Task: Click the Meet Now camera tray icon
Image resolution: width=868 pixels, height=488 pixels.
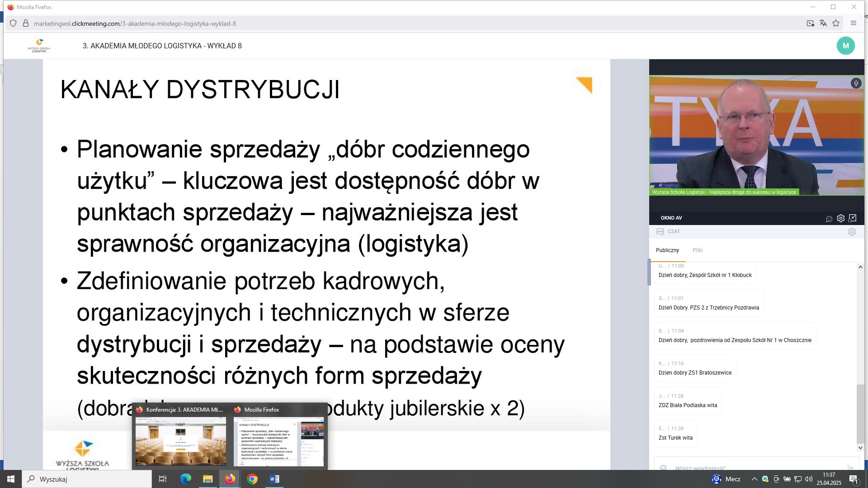Action: [x=776, y=479]
